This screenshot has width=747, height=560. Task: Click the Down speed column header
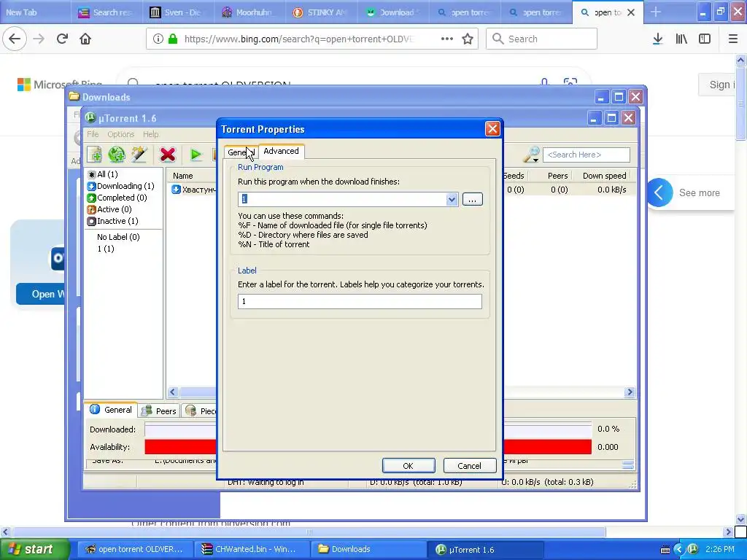tap(604, 176)
